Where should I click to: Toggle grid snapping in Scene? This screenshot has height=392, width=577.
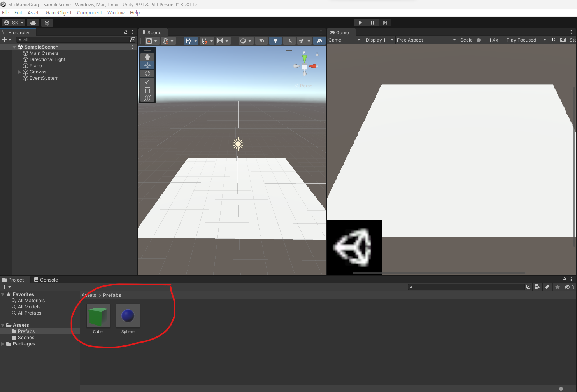coord(204,41)
